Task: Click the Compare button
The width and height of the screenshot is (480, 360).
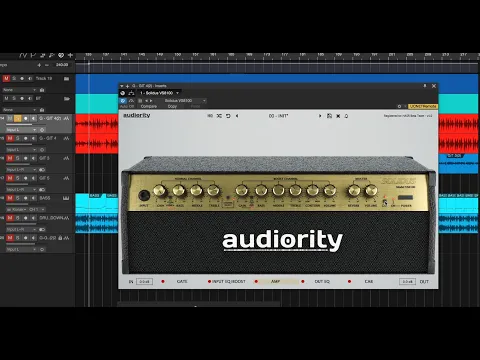Action: coord(149,106)
